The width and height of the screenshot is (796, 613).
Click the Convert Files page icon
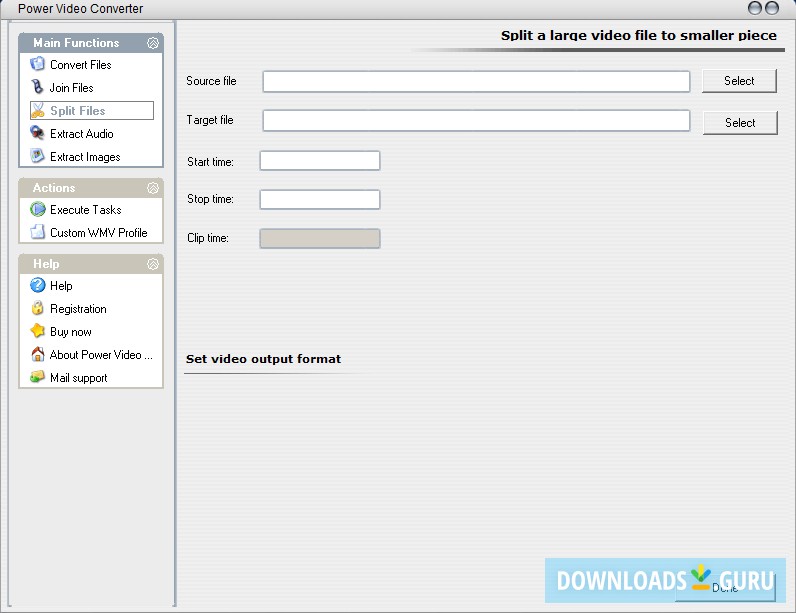[38, 64]
